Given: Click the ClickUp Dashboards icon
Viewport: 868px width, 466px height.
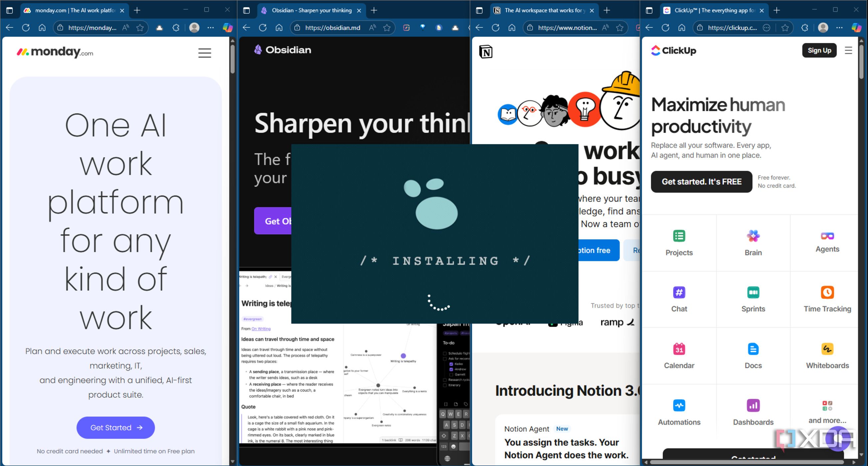Looking at the screenshot, I should (753, 405).
